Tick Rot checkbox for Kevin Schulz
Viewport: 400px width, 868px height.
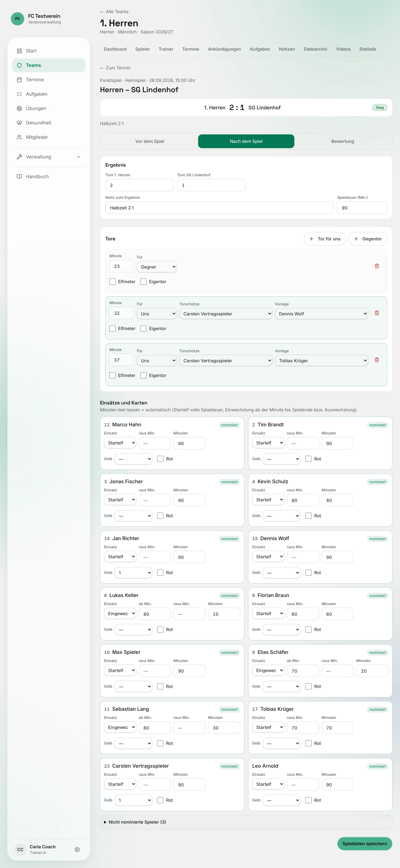tap(308, 516)
